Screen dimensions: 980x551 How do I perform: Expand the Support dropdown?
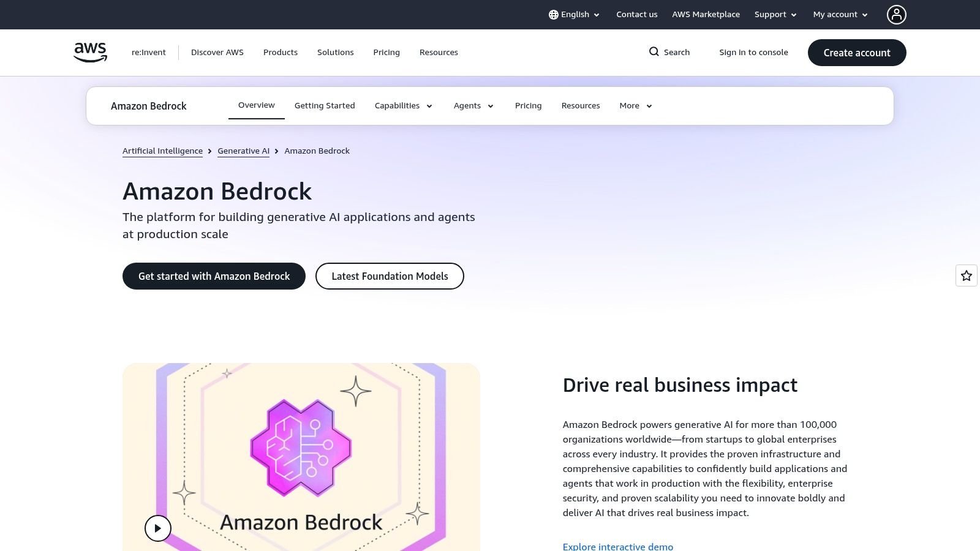point(775,15)
